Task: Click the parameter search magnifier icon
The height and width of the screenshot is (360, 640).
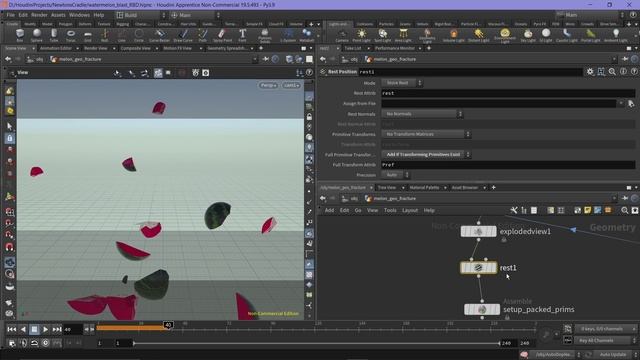Action: point(612,72)
